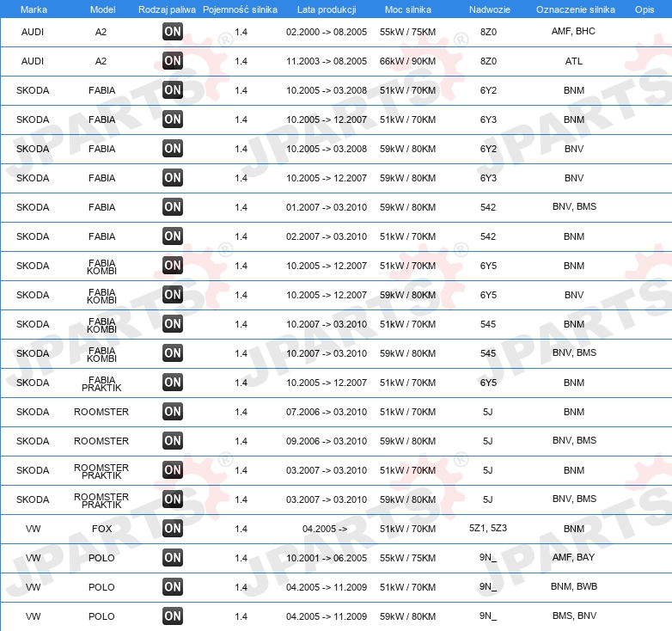This screenshot has width=672, height=631.
Task: Click ON icon in the ROOMSTER PRAKTIK BNM row
Action: pyautogui.click(x=173, y=470)
